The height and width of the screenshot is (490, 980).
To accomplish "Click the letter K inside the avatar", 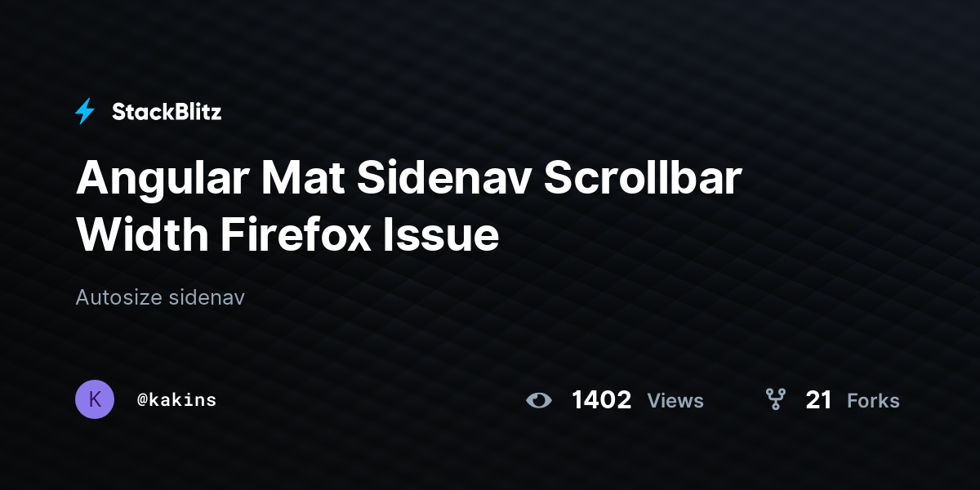I will (x=95, y=399).
